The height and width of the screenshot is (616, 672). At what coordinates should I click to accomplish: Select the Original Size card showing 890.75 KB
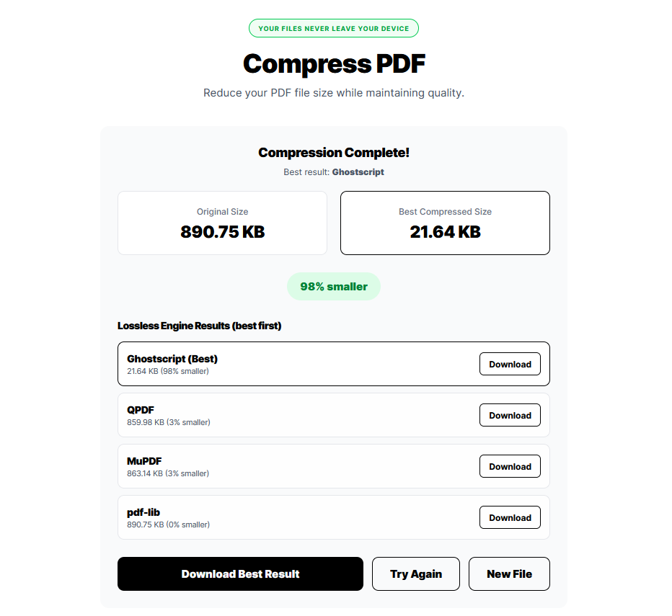pos(222,223)
